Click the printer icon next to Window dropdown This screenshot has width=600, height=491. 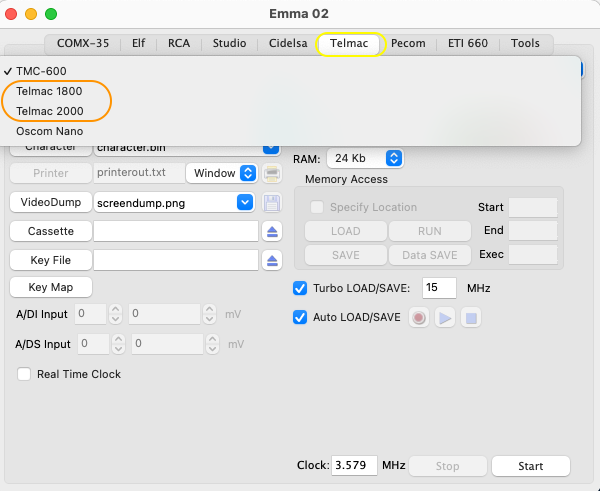pyautogui.click(x=272, y=173)
